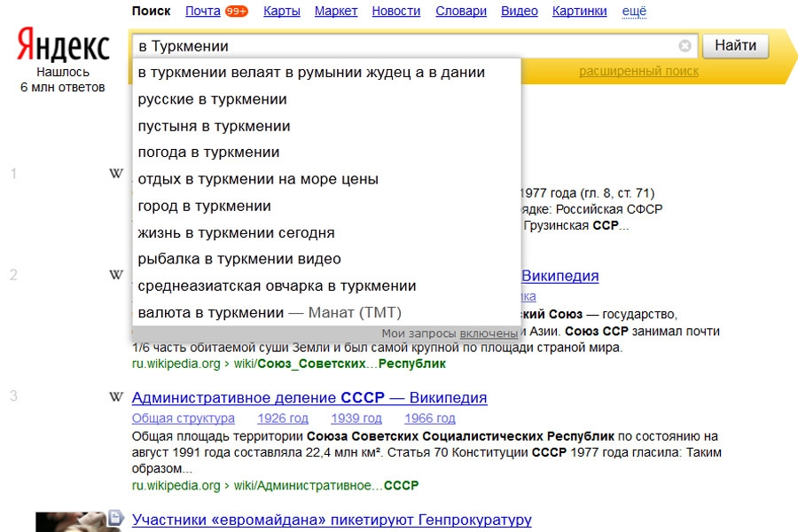The image size is (798, 532).
Task: Choose the suggestion 'валюта в туркмении — Манат (TMT)'
Action: [x=270, y=312]
